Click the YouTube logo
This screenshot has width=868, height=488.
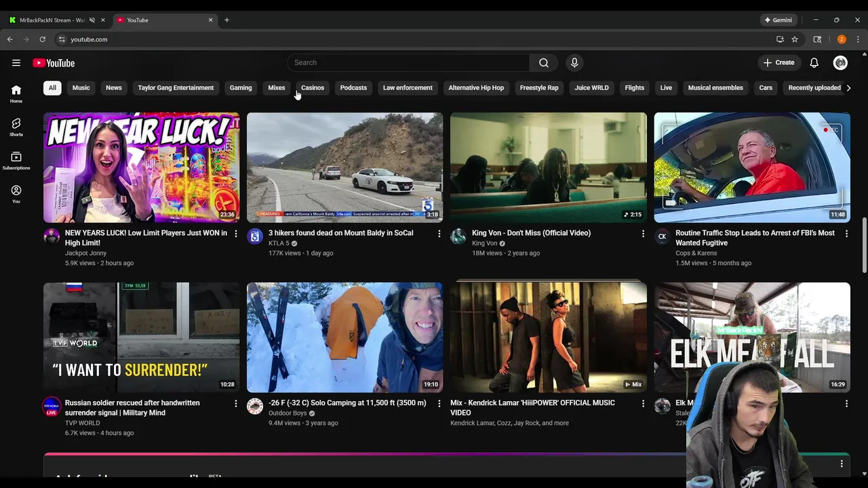(x=54, y=63)
